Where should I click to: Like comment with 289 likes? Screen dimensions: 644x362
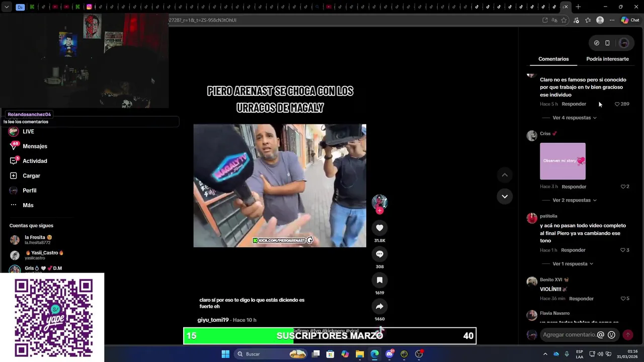[617, 104]
